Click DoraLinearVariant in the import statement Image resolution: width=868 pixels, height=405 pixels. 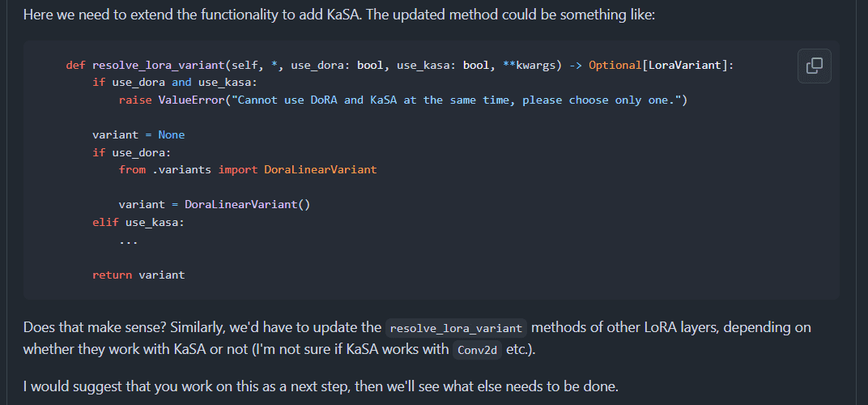[x=321, y=169]
